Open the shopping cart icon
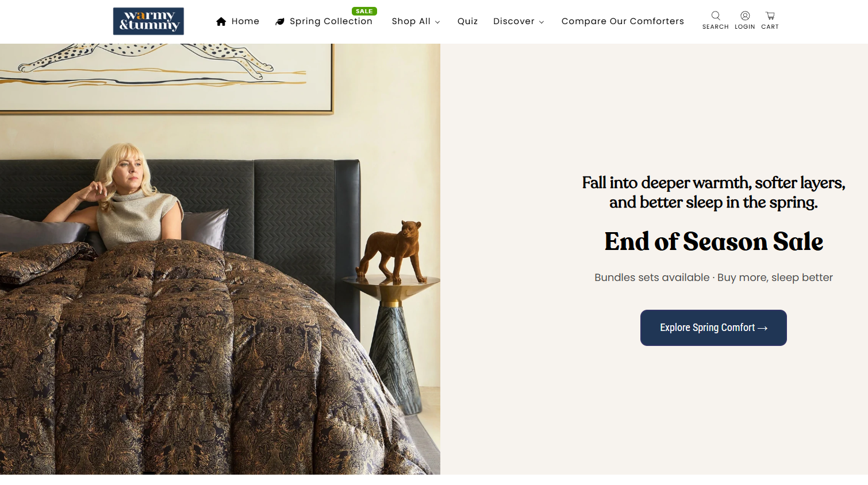The height and width of the screenshot is (485, 868). [770, 16]
